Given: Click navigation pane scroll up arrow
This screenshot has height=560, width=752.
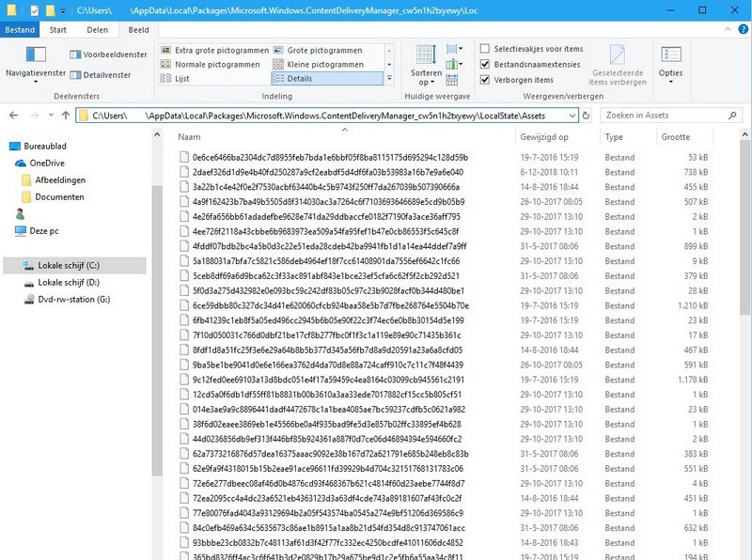Looking at the screenshot, I should click(x=157, y=135).
